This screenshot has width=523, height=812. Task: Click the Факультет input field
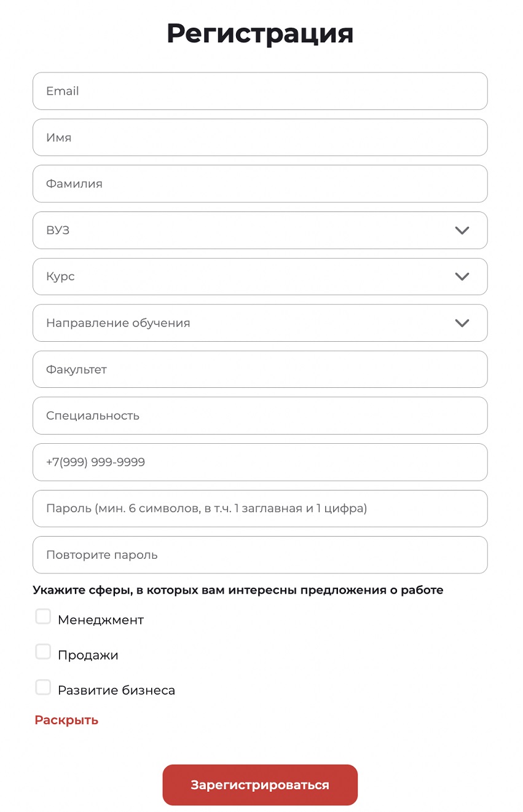tap(260, 369)
